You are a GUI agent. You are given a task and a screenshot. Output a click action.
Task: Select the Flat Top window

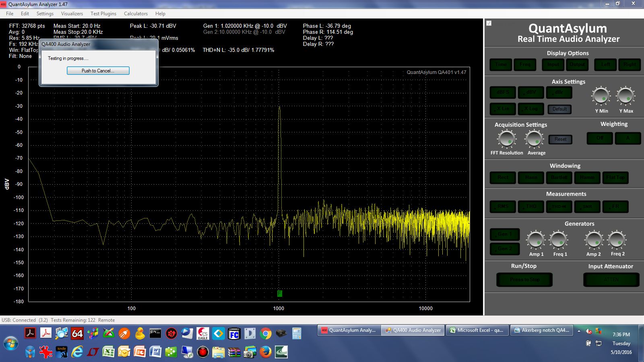pos(615,177)
